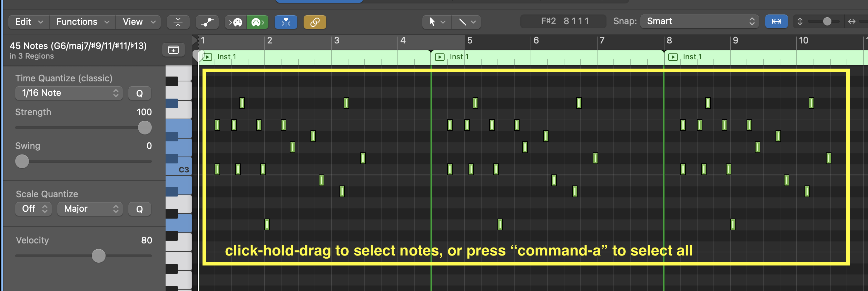Click the Time Quantize Q button
868x291 pixels.
[139, 93]
